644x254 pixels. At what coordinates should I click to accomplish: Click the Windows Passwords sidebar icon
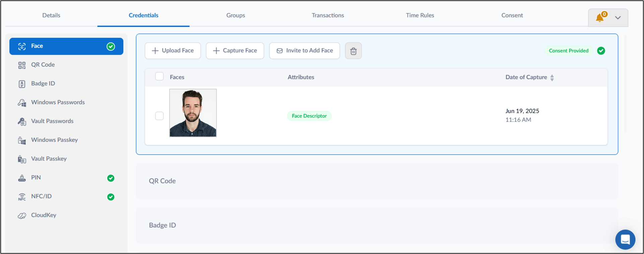click(x=22, y=103)
